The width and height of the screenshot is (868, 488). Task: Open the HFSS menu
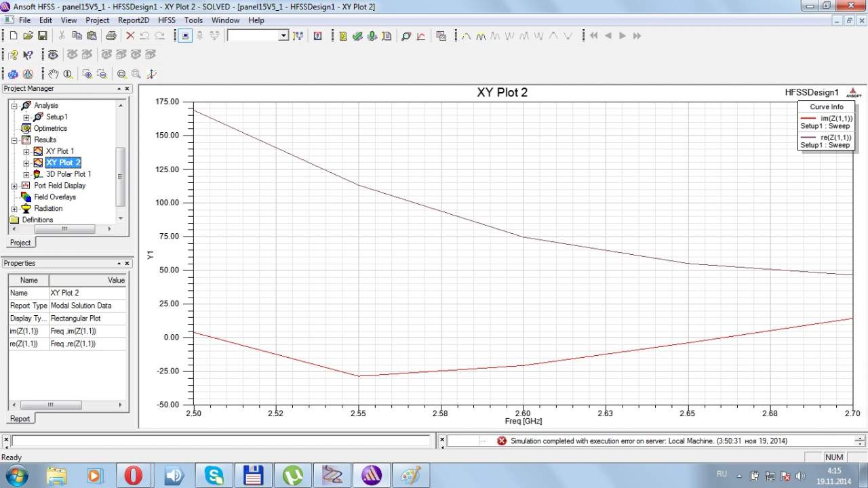pos(167,20)
